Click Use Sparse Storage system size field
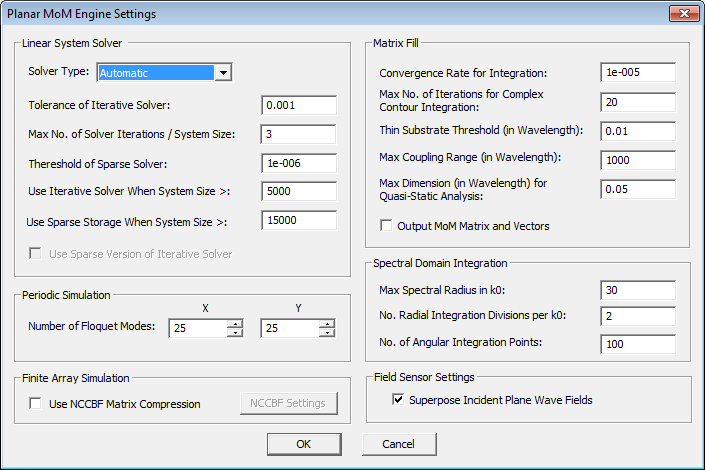Image resolution: width=705 pixels, height=470 pixels. pyautogui.click(x=298, y=221)
